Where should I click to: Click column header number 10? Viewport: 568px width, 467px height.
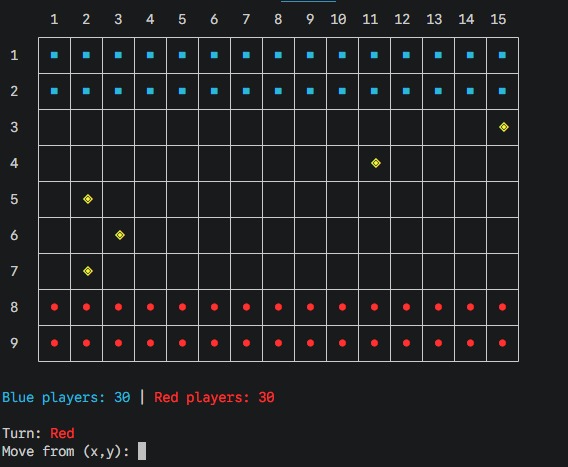(x=338, y=19)
